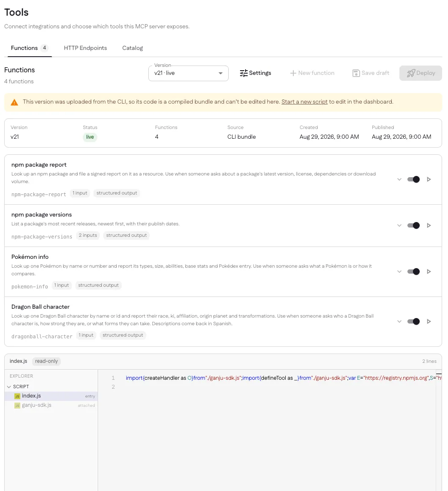Select ganju-sdk.js in the file explorer
Image resolution: width=448 pixels, height=491 pixels.
point(51,406)
